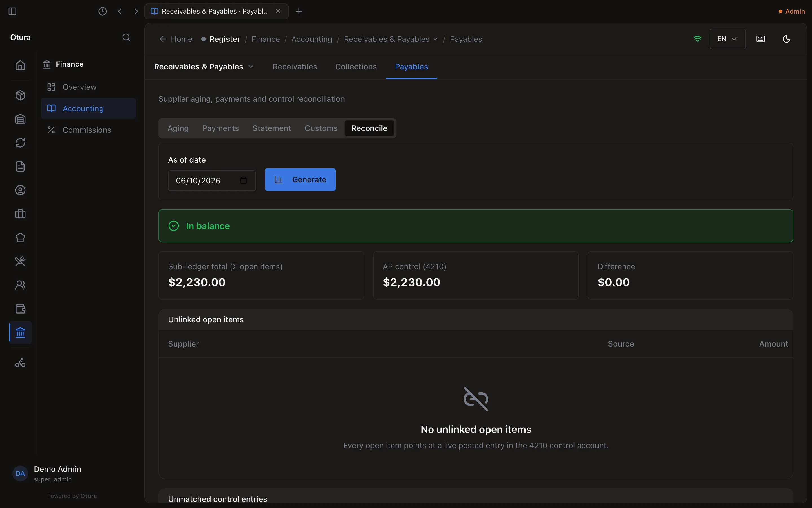812x508 pixels.
Task: Open the sidebar search icon
Action: click(x=126, y=37)
